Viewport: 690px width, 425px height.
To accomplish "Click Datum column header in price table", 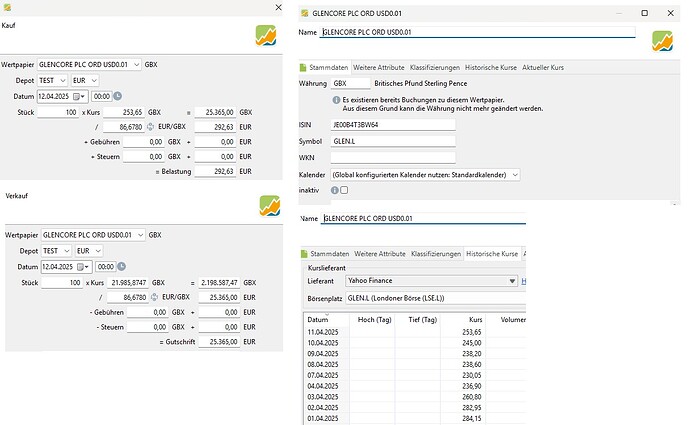I will click(x=327, y=320).
